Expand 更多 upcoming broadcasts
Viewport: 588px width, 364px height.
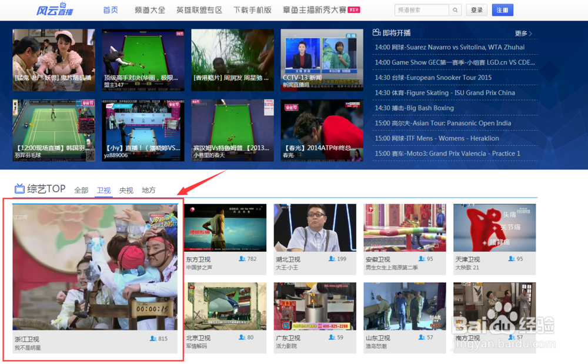pos(523,34)
